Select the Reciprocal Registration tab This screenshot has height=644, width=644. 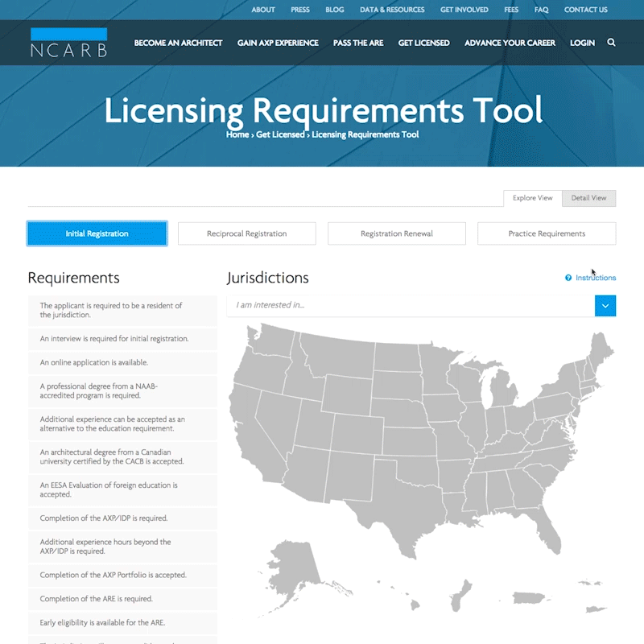(x=247, y=233)
